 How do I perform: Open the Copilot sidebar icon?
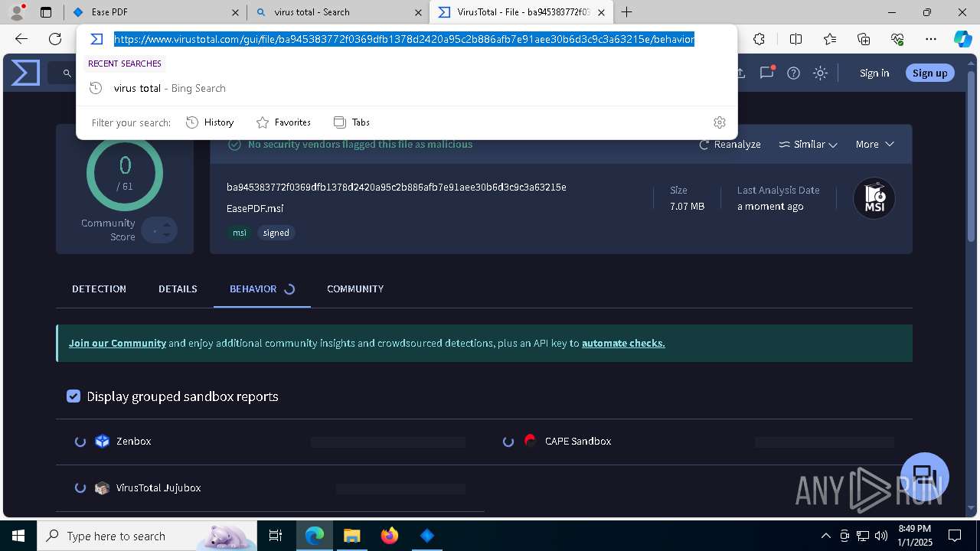coord(962,39)
